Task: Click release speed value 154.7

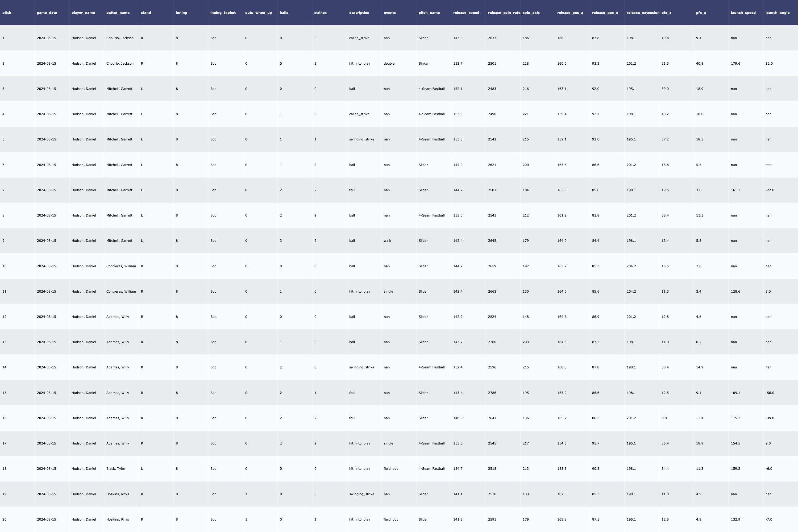Action: point(458,468)
